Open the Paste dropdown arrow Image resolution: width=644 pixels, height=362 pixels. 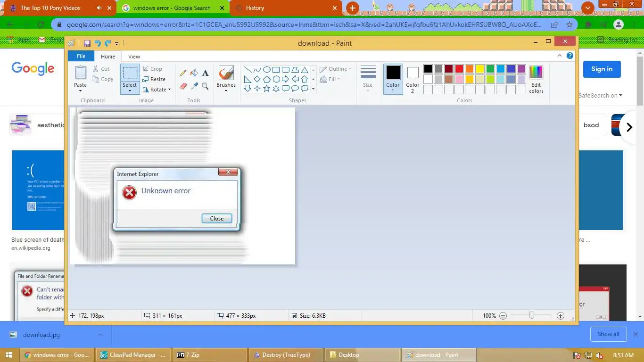(81, 91)
